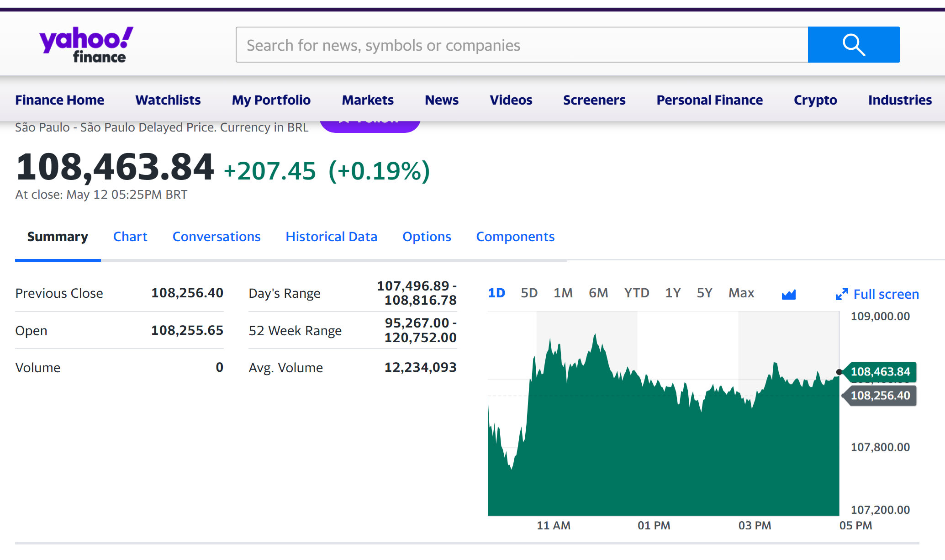Image resolution: width=945 pixels, height=560 pixels.
Task: Select the 1D chart range
Action: (496, 293)
